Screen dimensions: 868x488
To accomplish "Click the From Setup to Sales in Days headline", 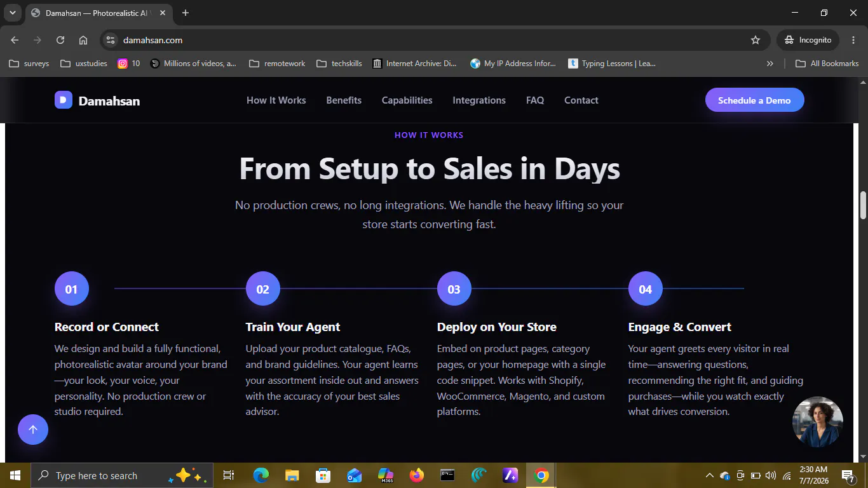I will [x=430, y=169].
